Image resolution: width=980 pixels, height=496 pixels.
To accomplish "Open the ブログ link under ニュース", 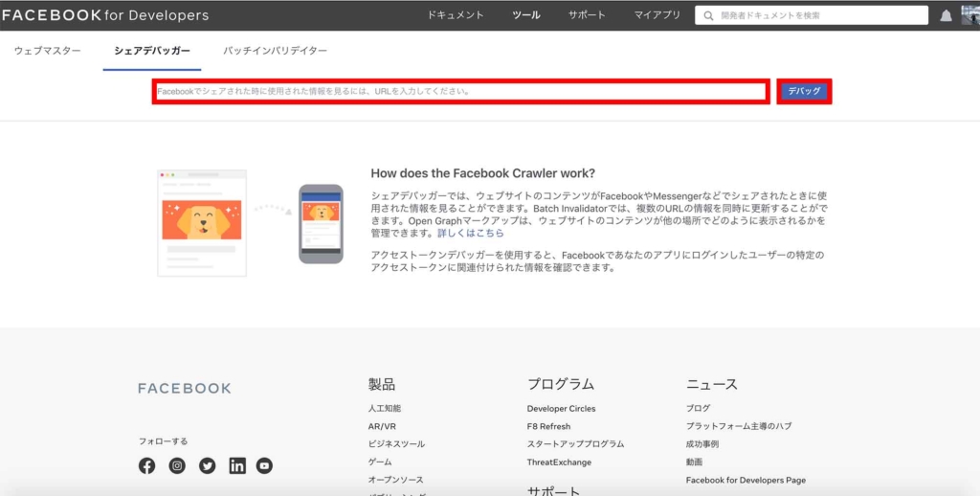I will click(x=698, y=409).
